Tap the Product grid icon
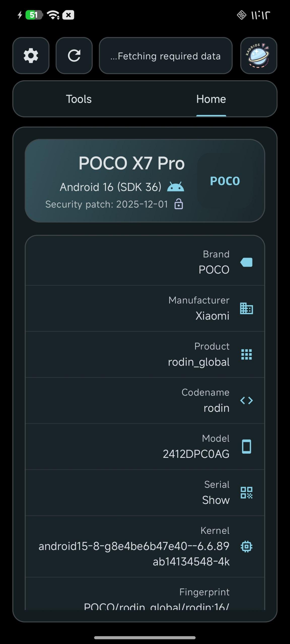 (x=246, y=354)
